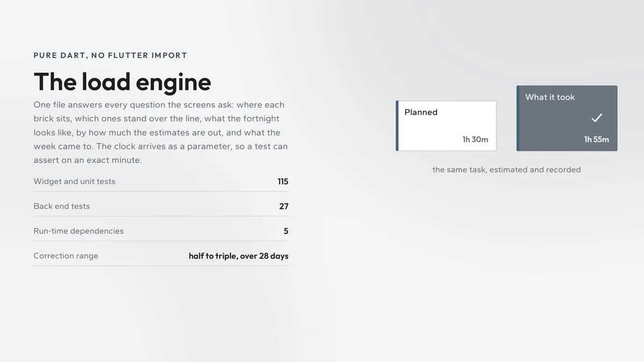Click the 27 back end tests value
Viewport: 644px width, 362px height.
(284, 206)
